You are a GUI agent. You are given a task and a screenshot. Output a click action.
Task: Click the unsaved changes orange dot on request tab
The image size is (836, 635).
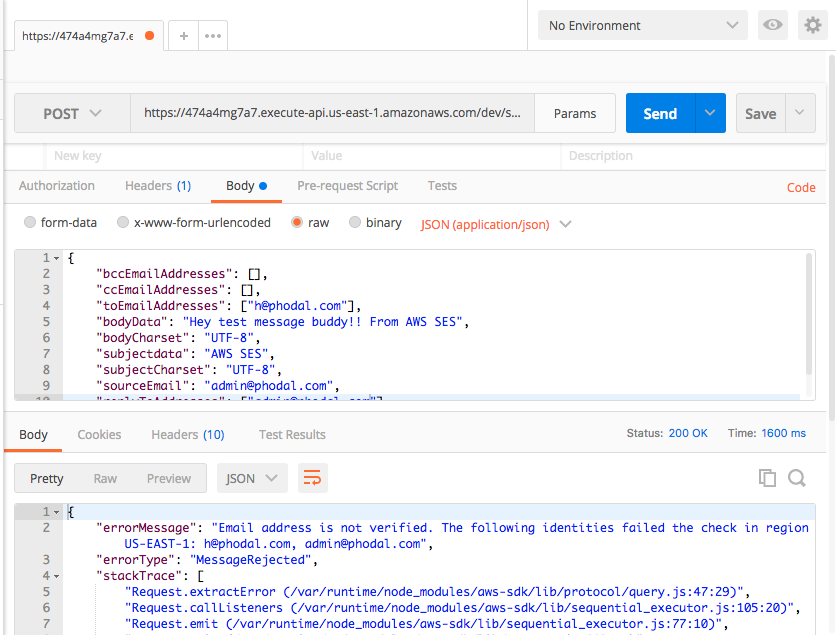150,36
